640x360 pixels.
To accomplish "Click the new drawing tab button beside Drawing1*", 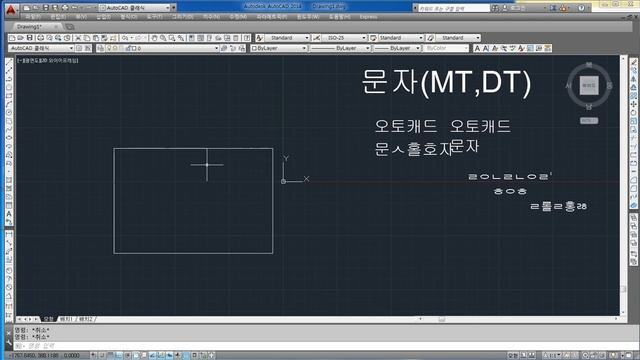I will click(70, 27).
